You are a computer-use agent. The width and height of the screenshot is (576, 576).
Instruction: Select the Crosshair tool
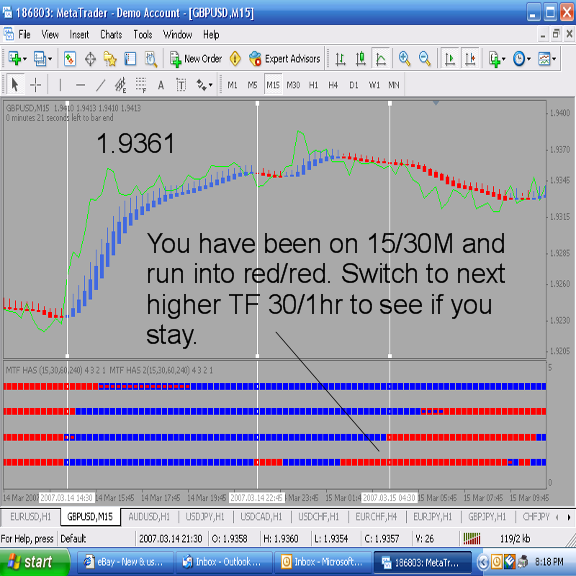point(35,85)
